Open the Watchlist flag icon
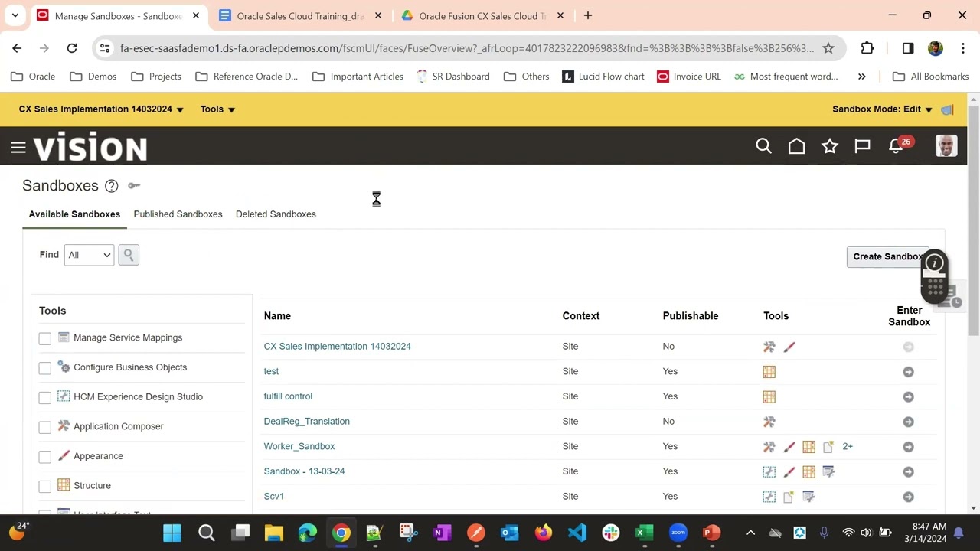Image resolution: width=980 pixels, height=551 pixels. click(863, 146)
